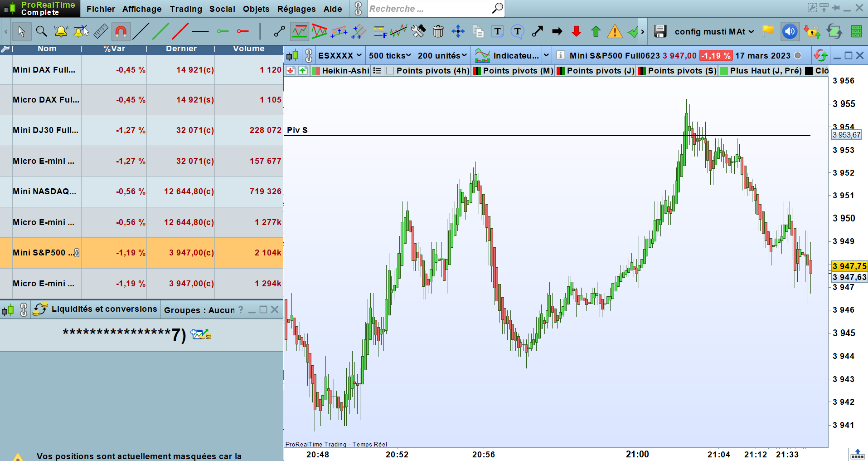
Task: Toggle the chart's link-group chain icon
Action: click(x=309, y=55)
